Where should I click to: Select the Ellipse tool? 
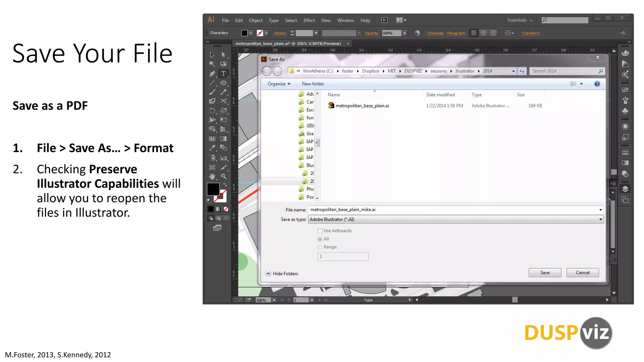[x=224, y=83]
